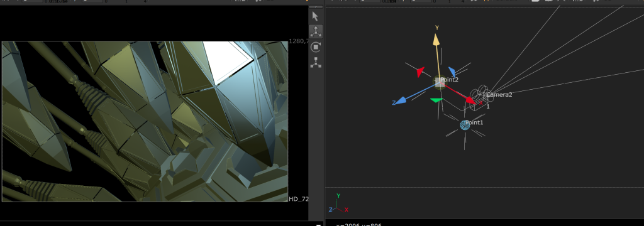This screenshot has height=226, width=644.
Task: Click the XYZ orientation indicator in the corner
Action: (x=338, y=203)
